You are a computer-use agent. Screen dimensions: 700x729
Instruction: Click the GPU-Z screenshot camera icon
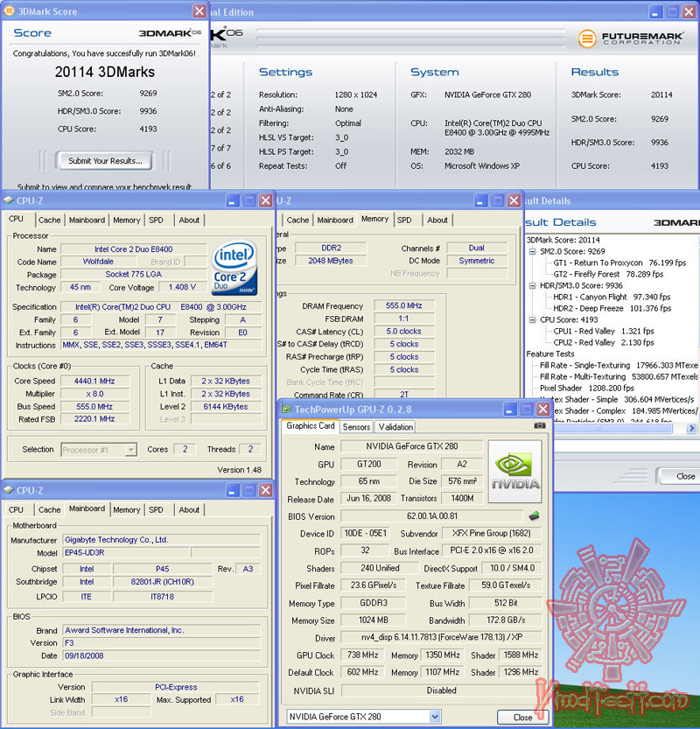point(539,425)
